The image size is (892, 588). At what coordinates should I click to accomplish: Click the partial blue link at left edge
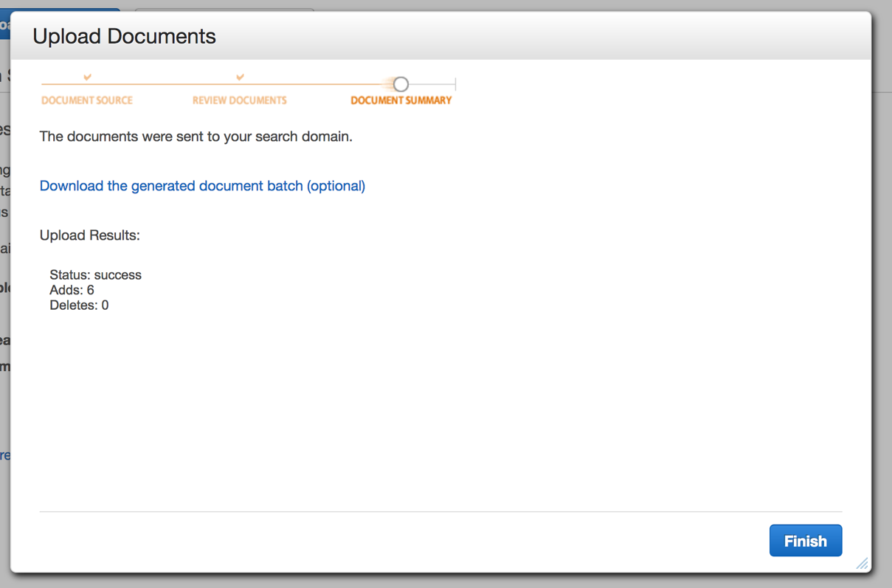point(4,455)
